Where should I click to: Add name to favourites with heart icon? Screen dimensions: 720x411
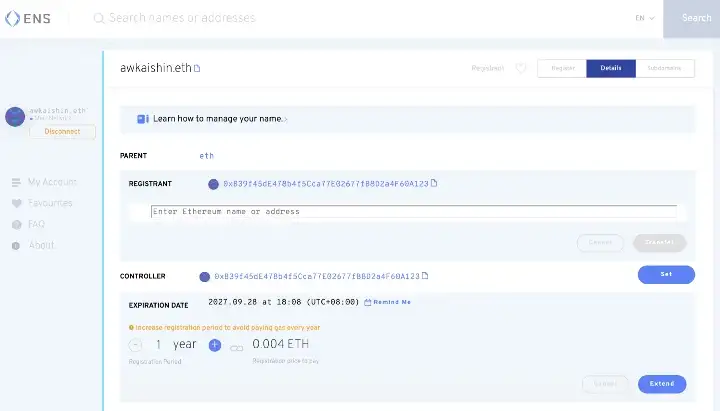(x=520, y=69)
